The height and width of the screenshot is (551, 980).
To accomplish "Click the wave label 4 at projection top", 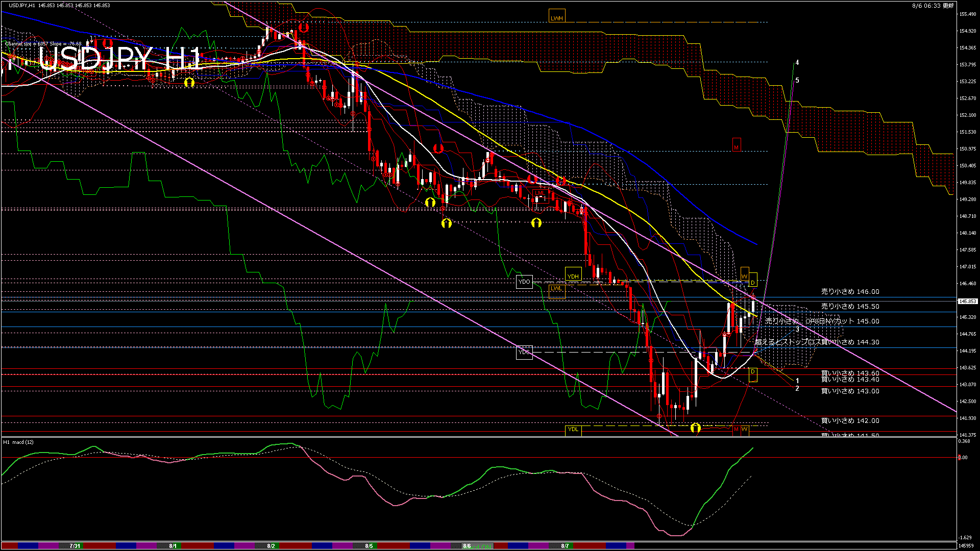I will (x=797, y=63).
